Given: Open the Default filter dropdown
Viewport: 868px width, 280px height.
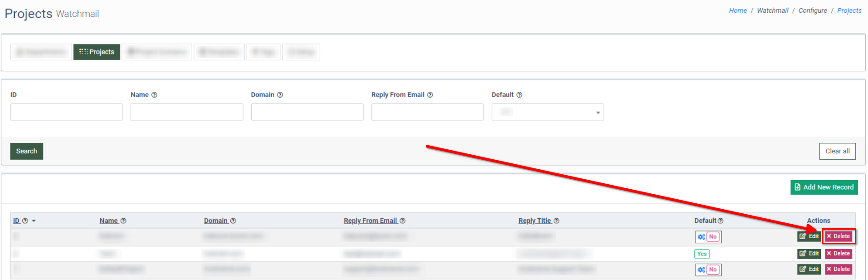Looking at the screenshot, I should point(547,112).
